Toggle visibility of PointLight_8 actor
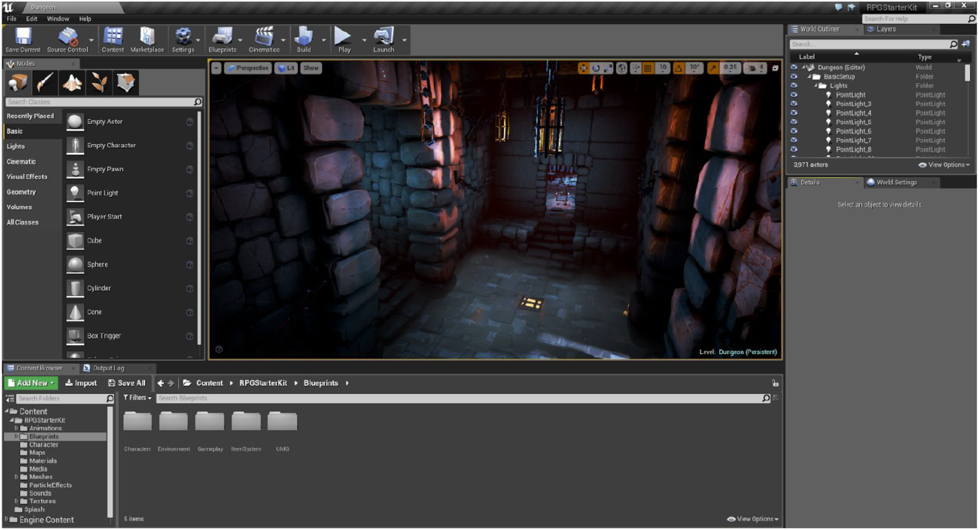 [x=794, y=149]
